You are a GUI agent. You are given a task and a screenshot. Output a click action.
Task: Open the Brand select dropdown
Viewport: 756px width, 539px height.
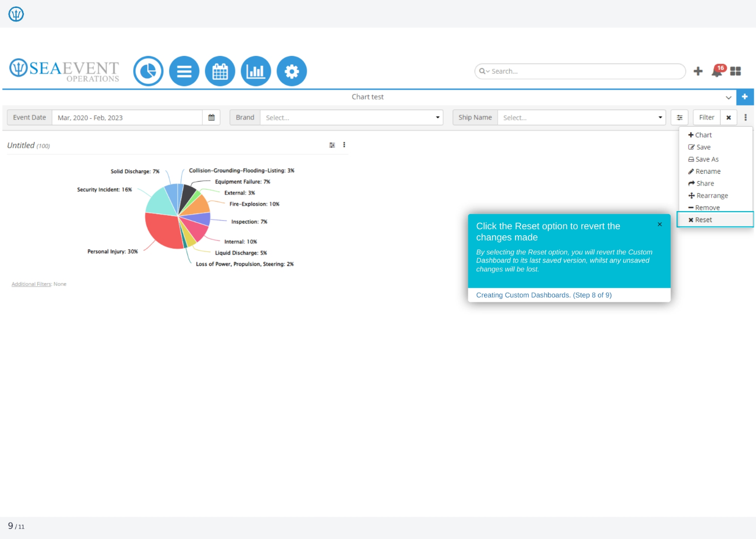pos(351,118)
